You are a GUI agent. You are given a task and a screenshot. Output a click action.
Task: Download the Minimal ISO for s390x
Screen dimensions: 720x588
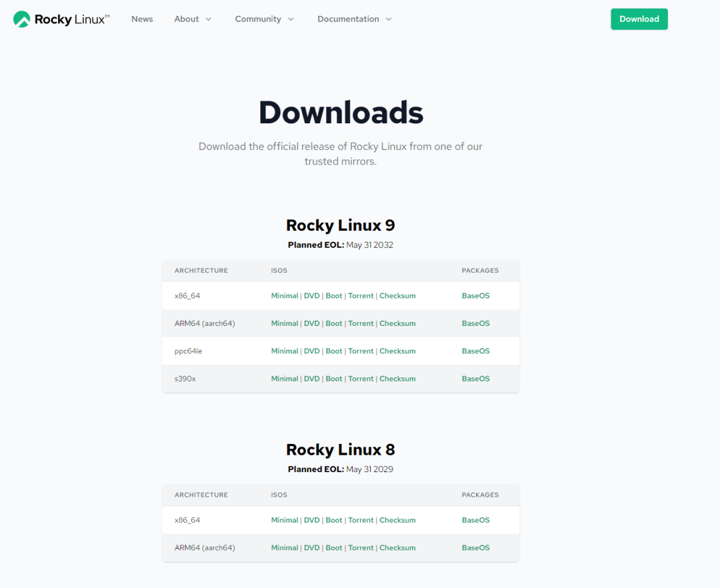pyautogui.click(x=284, y=378)
